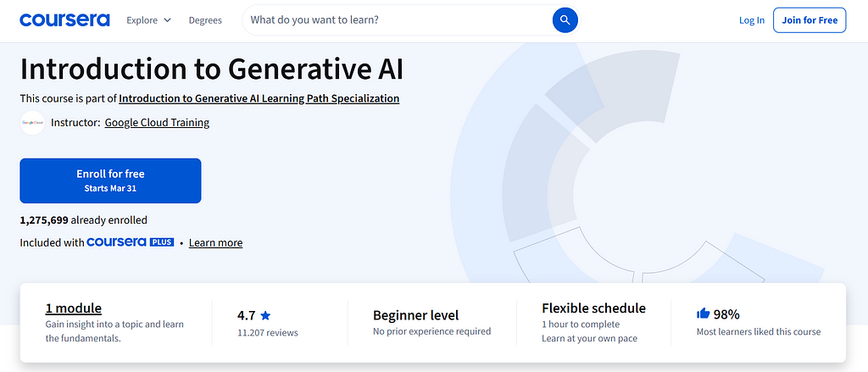Click the Coursera logo
This screenshot has width=868, height=372.
pyautogui.click(x=64, y=19)
